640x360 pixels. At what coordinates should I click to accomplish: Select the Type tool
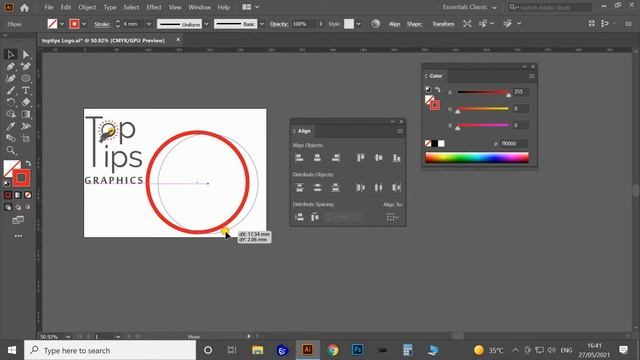point(26,90)
